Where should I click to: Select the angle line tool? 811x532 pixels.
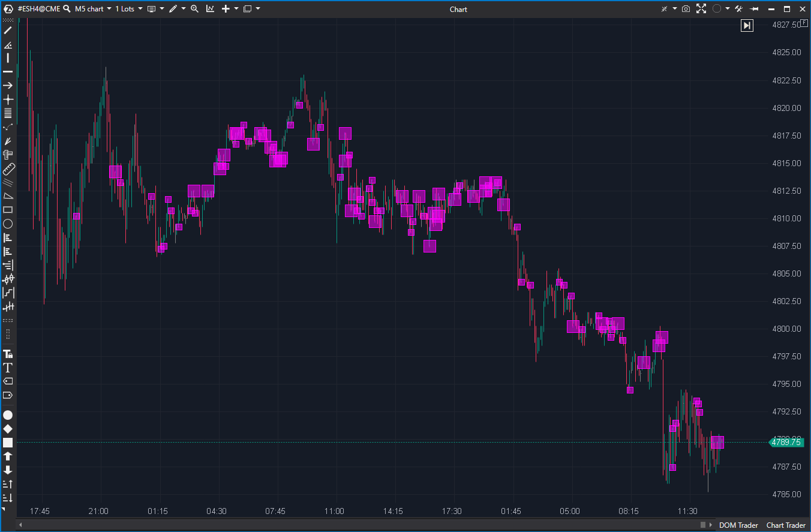click(x=8, y=44)
